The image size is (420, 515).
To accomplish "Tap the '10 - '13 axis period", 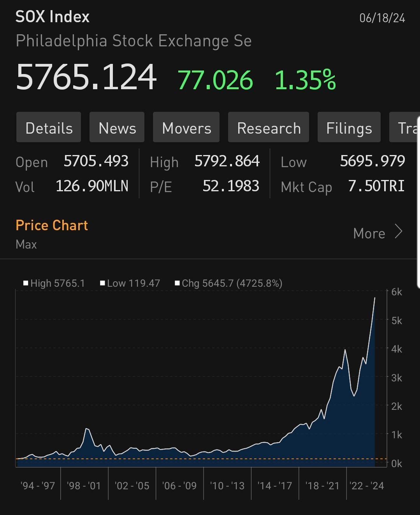I will [227, 486].
